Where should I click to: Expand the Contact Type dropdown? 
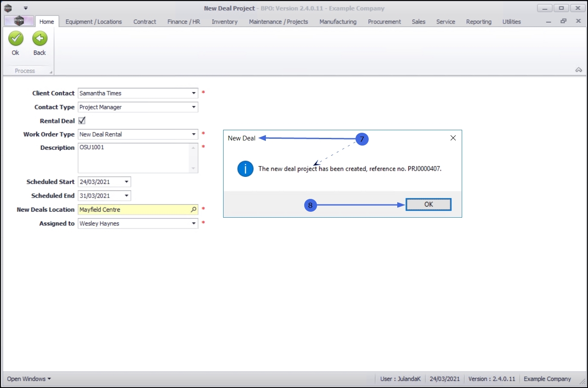click(x=194, y=107)
